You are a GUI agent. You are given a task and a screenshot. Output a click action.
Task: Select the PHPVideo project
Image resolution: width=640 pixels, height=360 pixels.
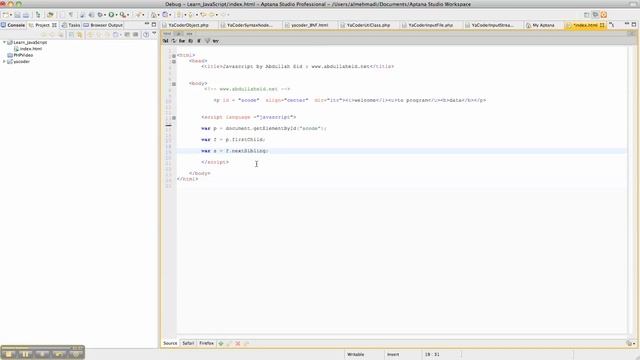(x=20, y=55)
